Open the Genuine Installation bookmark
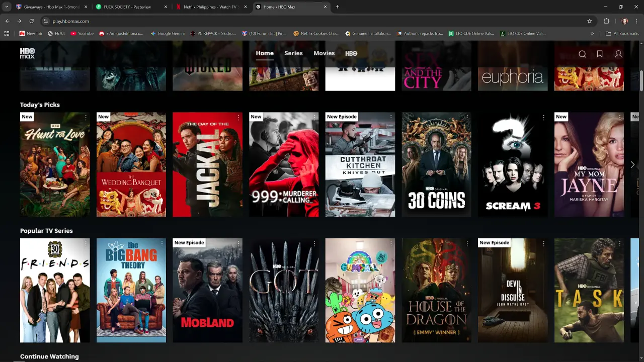 [368, 33]
